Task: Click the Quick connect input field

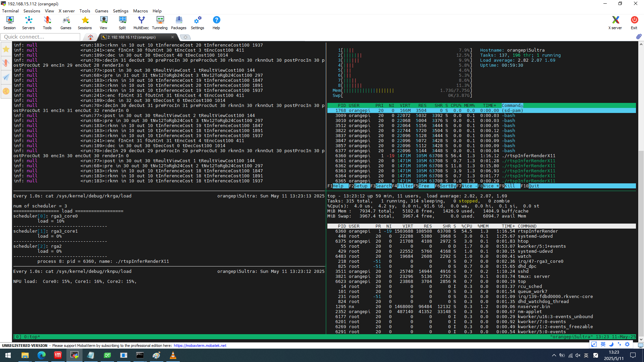Action: pos(40,37)
